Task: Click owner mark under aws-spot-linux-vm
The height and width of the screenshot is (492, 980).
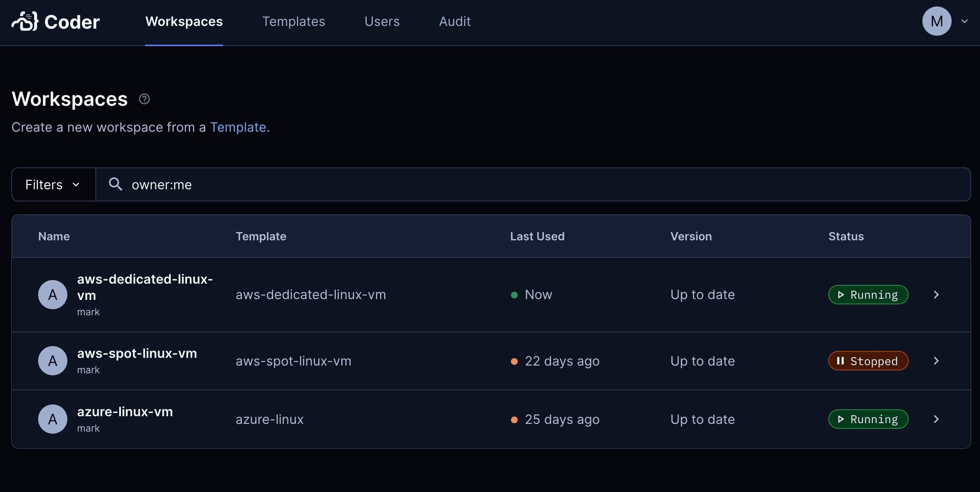Action: (88, 370)
